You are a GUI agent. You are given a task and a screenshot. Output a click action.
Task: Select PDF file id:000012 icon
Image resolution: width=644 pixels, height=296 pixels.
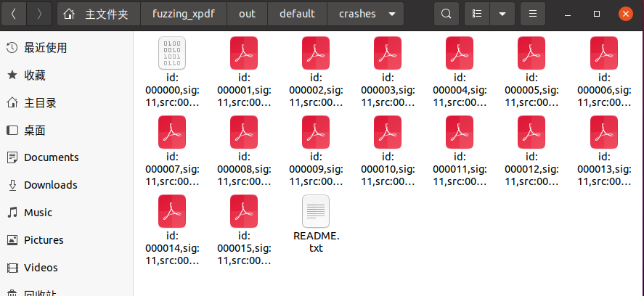531,132
